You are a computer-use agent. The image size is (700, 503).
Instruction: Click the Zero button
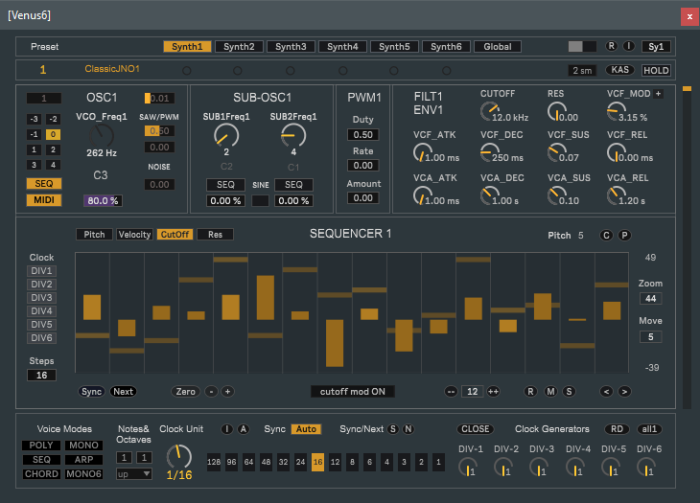coord(185,392)
